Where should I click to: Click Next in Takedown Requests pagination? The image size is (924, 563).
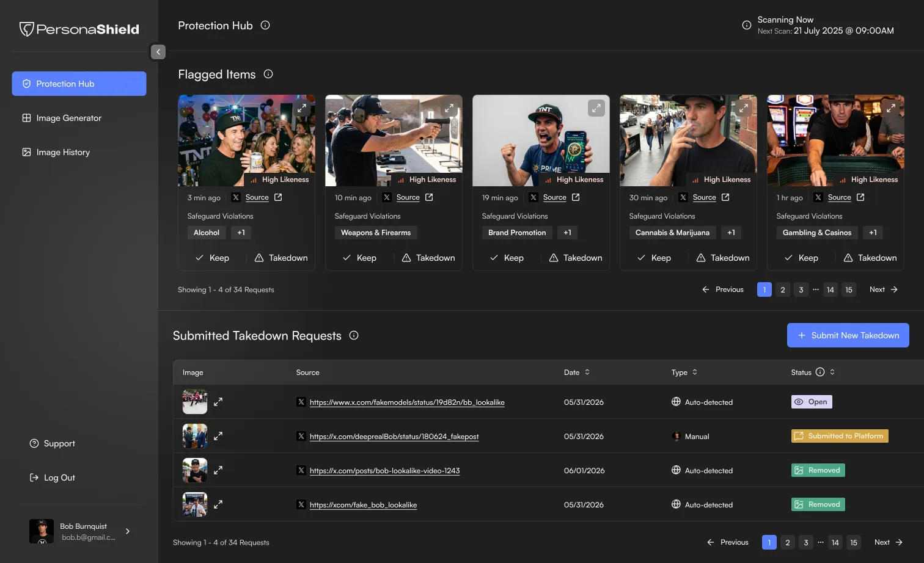coord(889,542)
